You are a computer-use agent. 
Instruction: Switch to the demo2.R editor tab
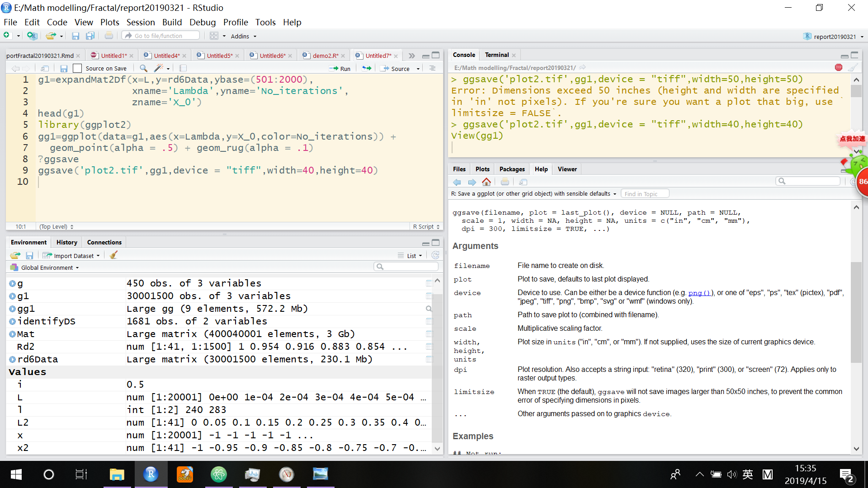click(325, 56)
